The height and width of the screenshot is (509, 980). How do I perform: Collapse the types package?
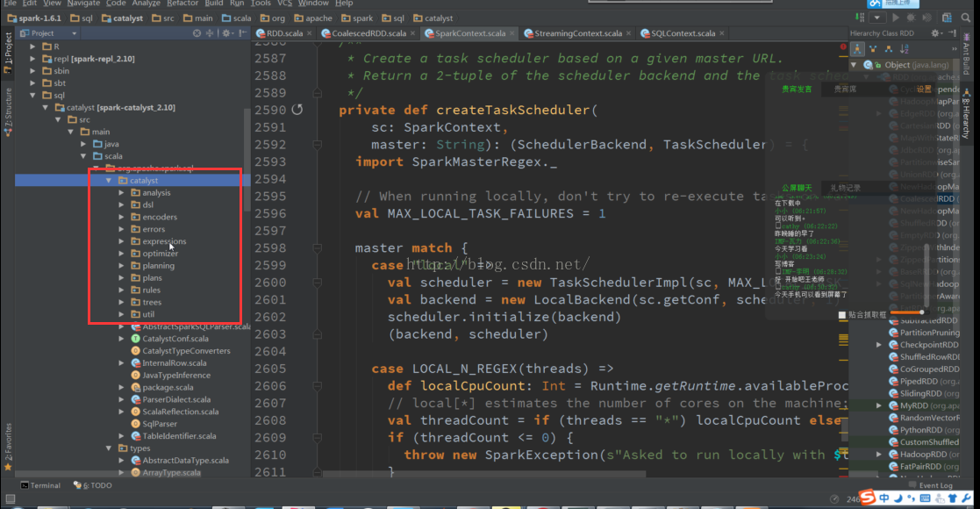coord(109,448)
